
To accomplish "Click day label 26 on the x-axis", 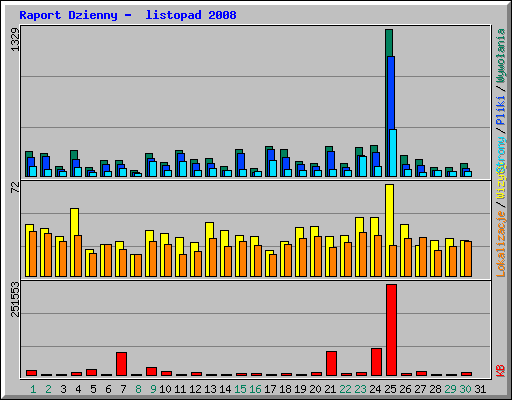I will pos(405,389).
